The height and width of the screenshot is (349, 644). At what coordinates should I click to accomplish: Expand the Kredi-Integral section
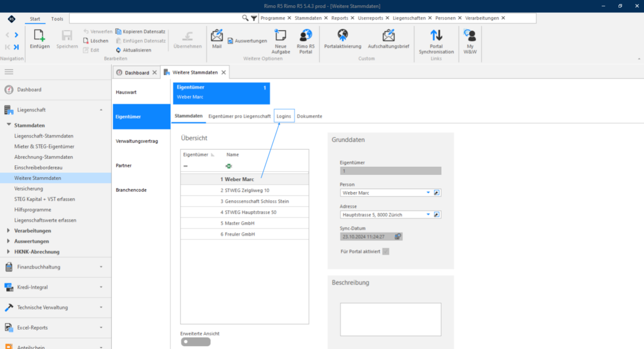tap(101, 287)
